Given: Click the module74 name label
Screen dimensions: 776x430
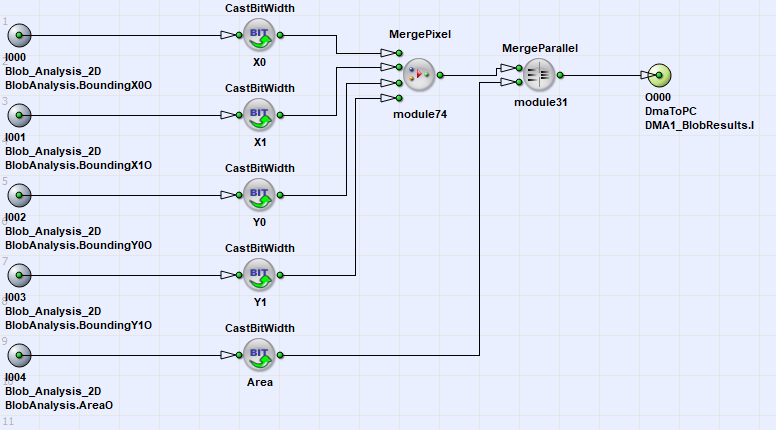Looking at the screenshot, I should pyautogui.click(x=419, y=115).
